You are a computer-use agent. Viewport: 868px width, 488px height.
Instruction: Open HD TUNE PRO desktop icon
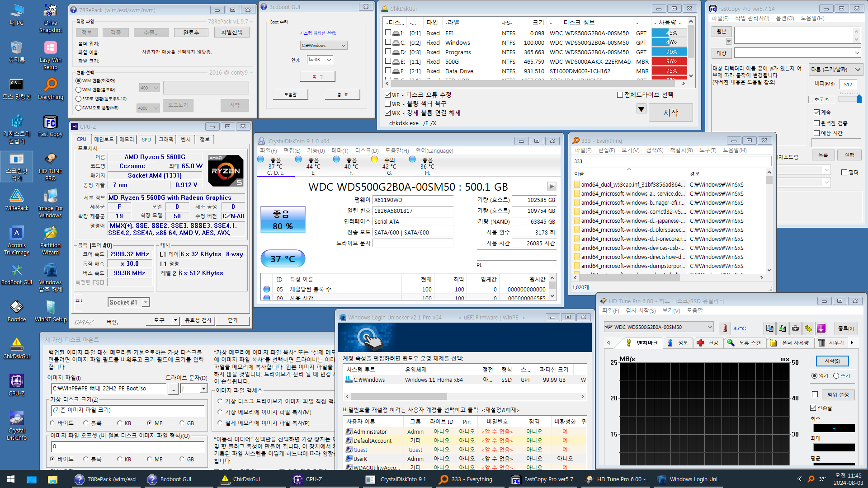click(51, 166)
